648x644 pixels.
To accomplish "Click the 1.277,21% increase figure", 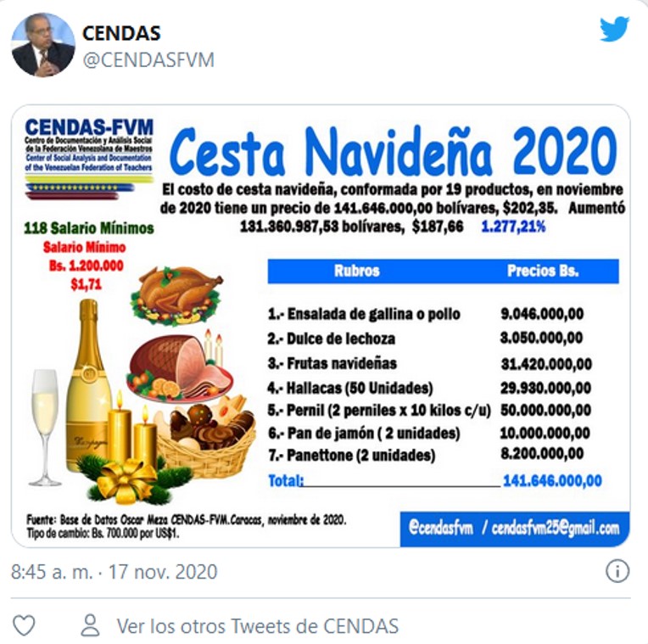I will coord(513,227).
